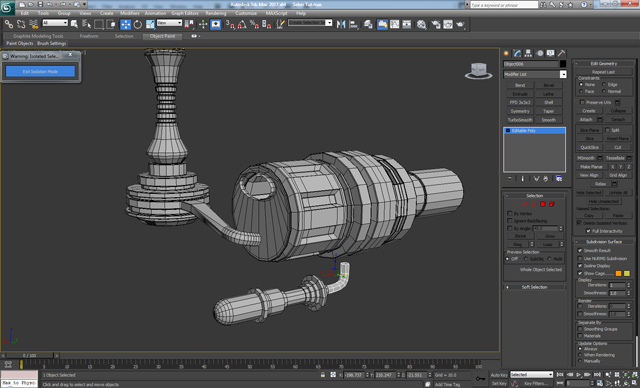Click the Bind to Space Warp icon
The height and width of the screenshot is (388, 640).
(33, 24)
